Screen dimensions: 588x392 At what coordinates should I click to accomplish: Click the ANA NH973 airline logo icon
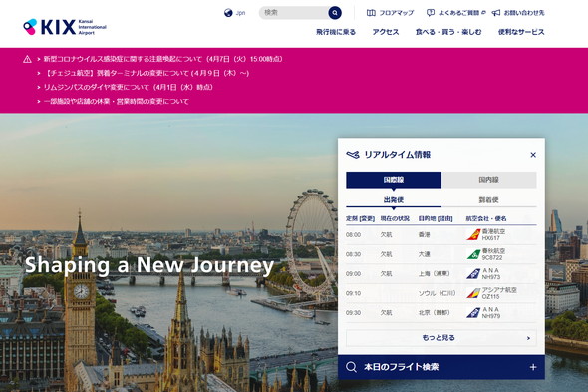point(473,274)
